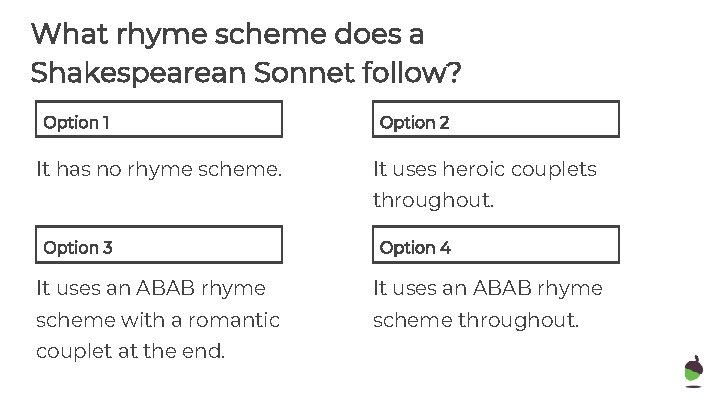Click the acorn logo icon
The image size is (720, 405).
point(693,371)
